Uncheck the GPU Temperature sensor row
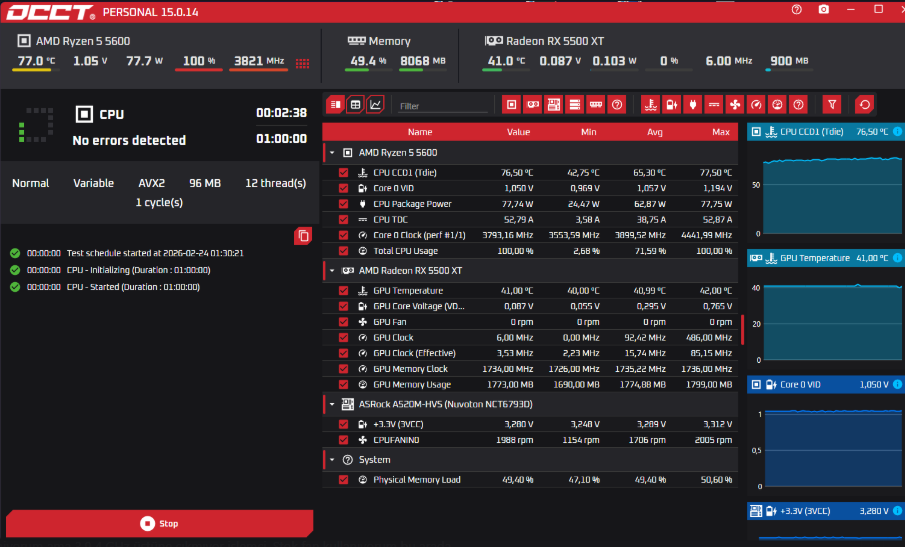 pyautogui.click(x=343, y=291)
